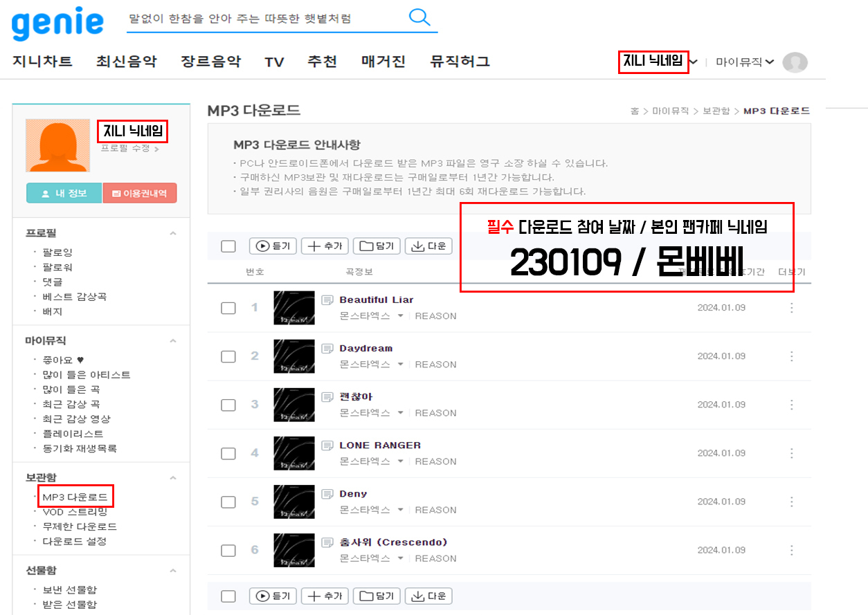Click 보관함 in the breadcrumb
868x615 pixels.
tap(716, 111)
